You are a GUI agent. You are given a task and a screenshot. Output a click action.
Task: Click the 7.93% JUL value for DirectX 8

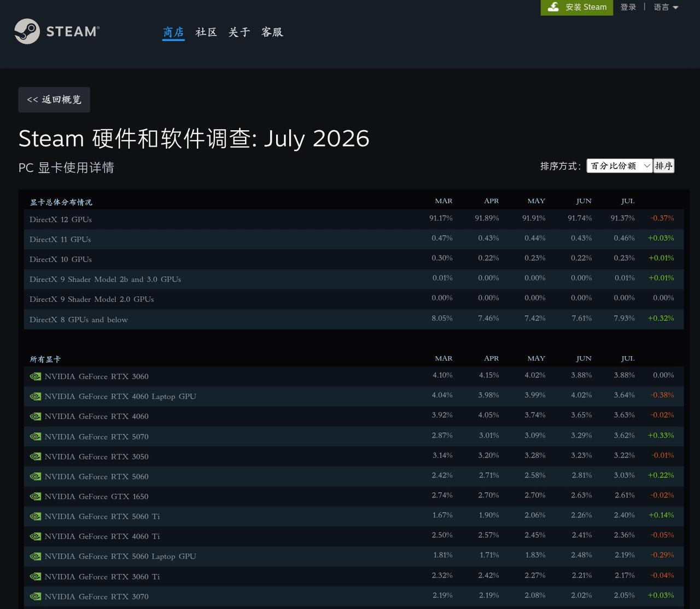tap(624, 318)
